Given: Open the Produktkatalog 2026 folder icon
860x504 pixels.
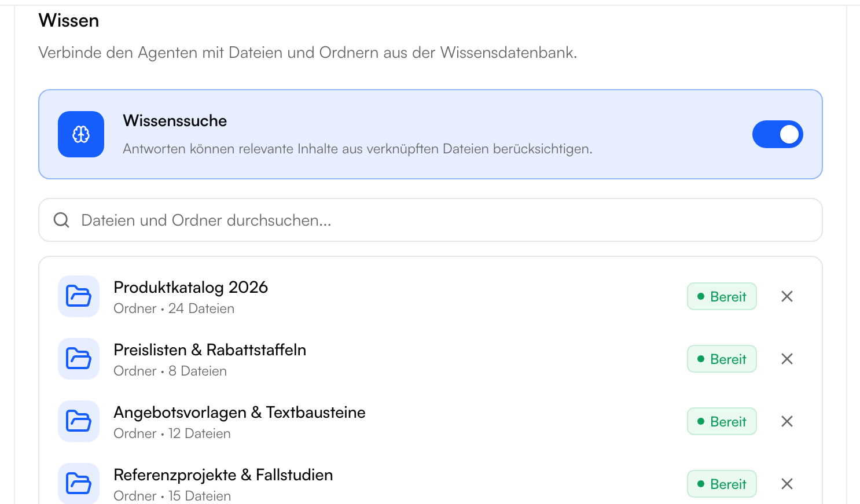Looking at the screenshot, I should 79,296.
